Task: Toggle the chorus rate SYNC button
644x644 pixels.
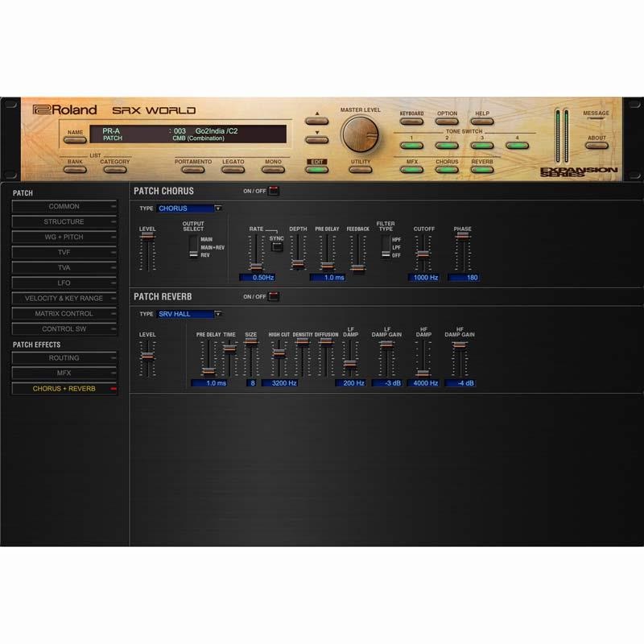Action: pos(277,246)
